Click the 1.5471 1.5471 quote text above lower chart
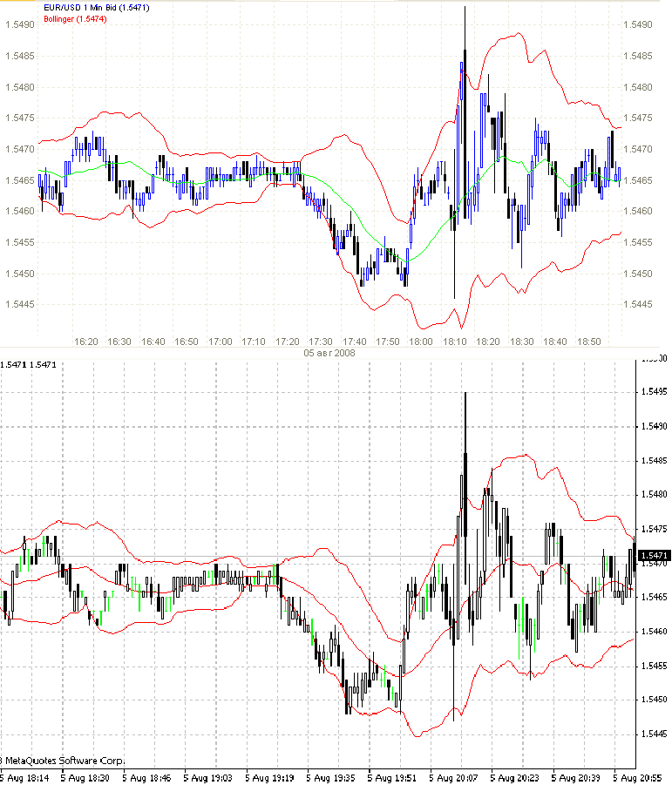This screenshot has width=672, height=785. point(28,363)
